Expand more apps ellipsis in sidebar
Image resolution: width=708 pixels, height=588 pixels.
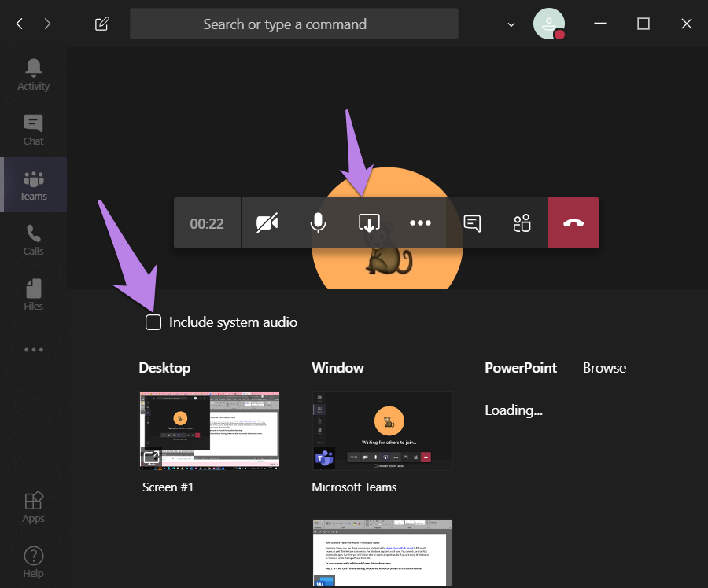coord(33,350)
